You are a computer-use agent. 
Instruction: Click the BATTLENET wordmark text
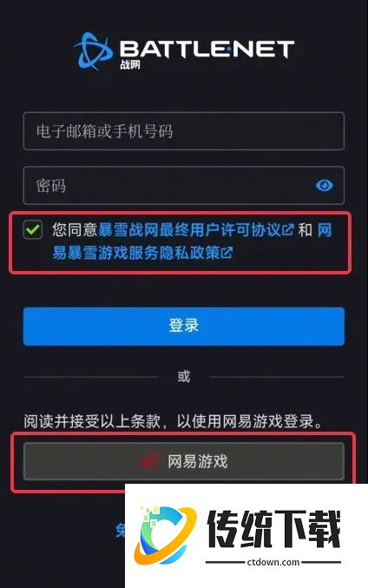[207, 50]
